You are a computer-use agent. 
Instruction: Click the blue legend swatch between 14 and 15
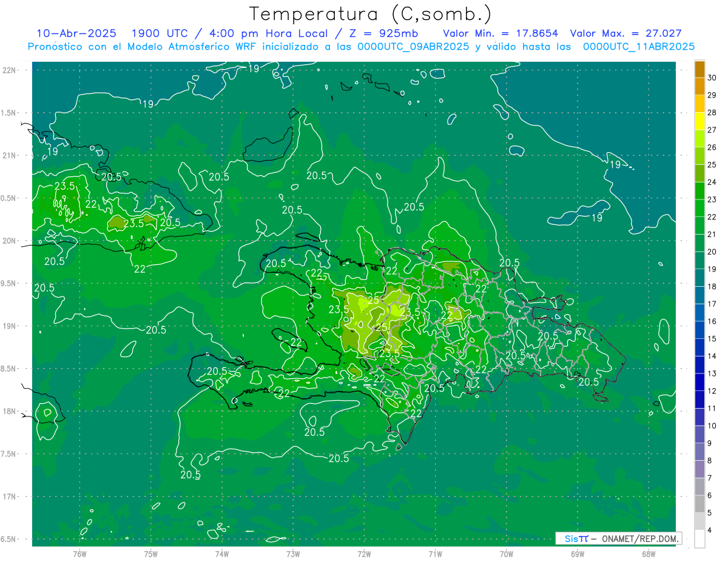click(x=699, y=347)
